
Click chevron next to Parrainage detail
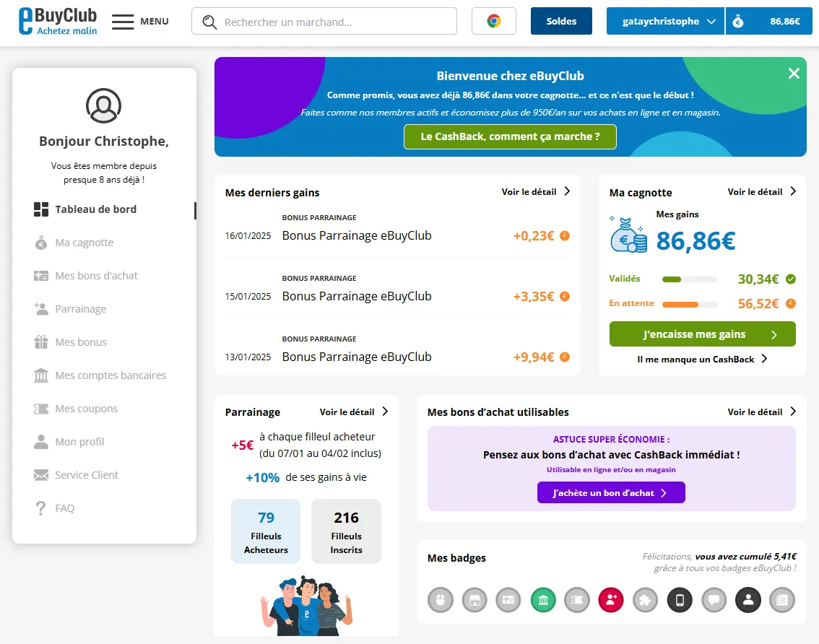[385, 412]
